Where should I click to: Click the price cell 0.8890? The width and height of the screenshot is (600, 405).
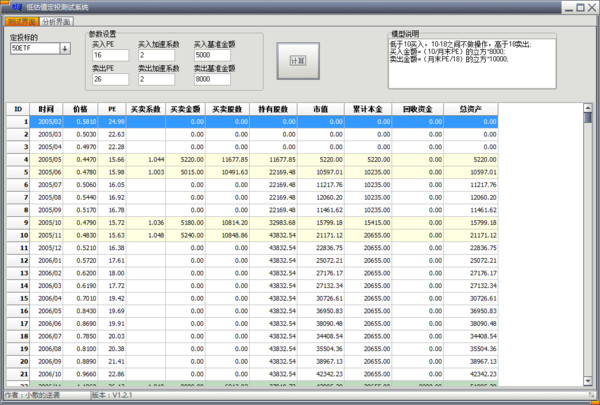tap(80, 362)
